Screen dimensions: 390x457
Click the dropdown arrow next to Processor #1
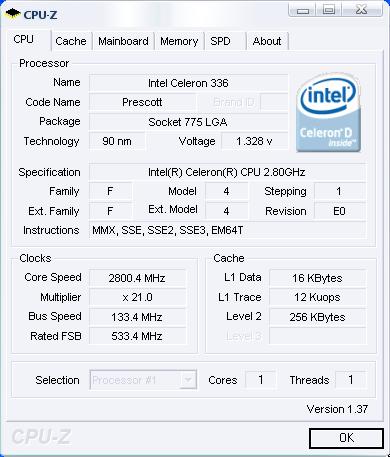188,380
